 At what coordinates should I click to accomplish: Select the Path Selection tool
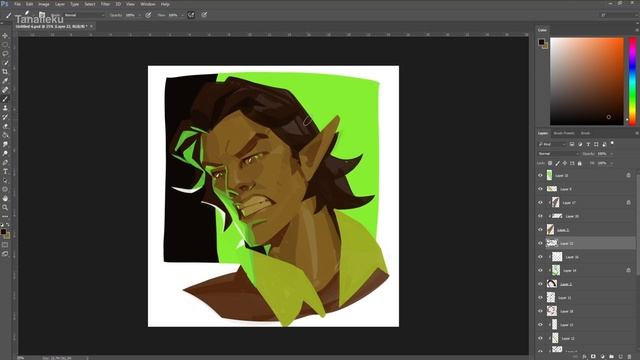pyautogui.click(x=5, y=180)
